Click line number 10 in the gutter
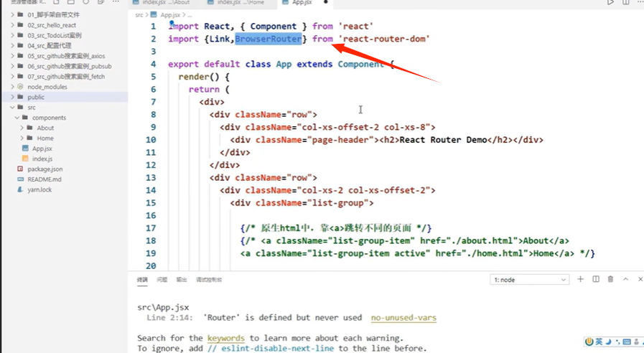The image size is (644, 353). coord(151,140)
